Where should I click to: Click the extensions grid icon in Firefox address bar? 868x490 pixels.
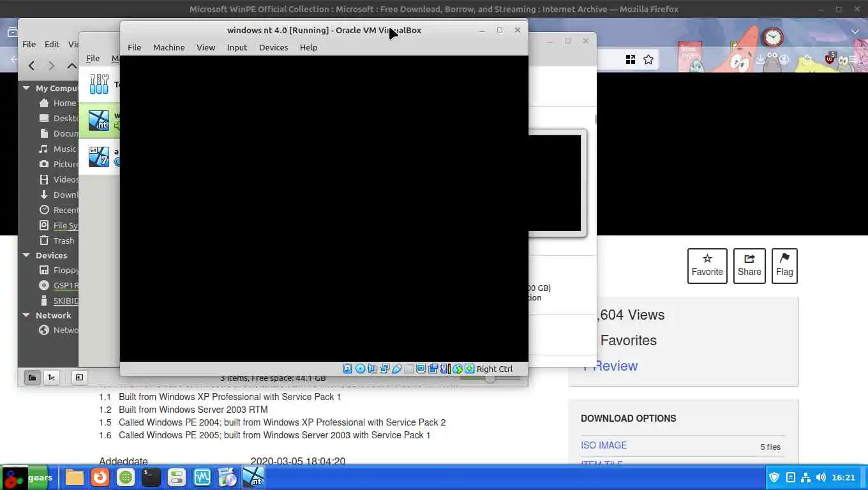(631, 59)
